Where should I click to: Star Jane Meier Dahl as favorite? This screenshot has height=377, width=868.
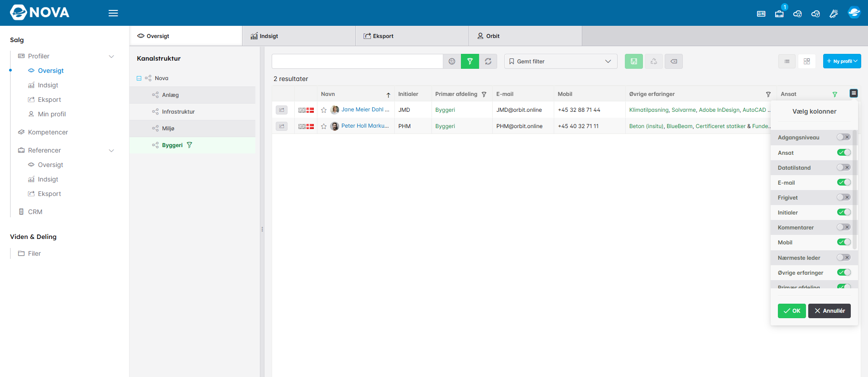pos(324,110)
